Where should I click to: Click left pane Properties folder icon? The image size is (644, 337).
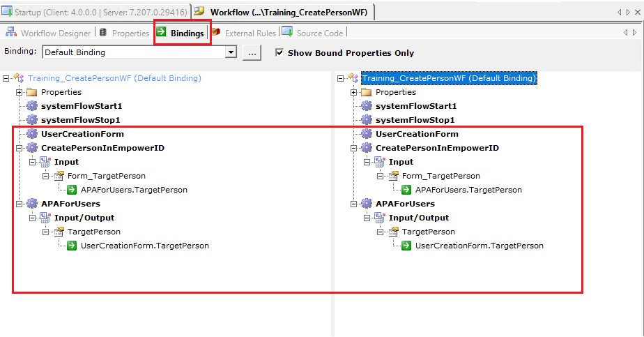(31, 92)
